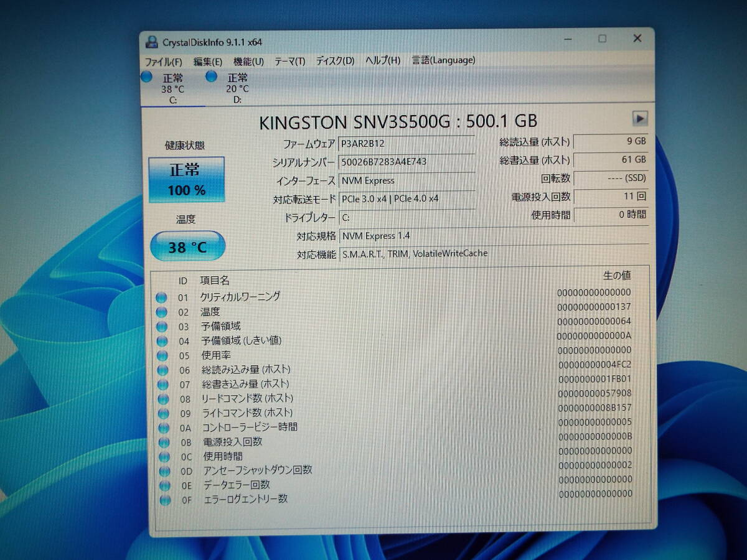The image size is (747, 560).
Task: Click the next-drive arrow button
Action: [x=639, y=118]
